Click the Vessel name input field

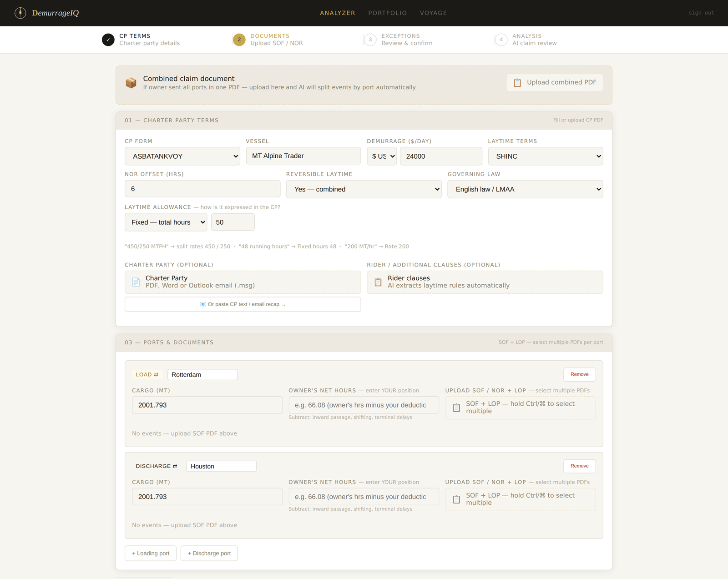click(x=303, y=156)
